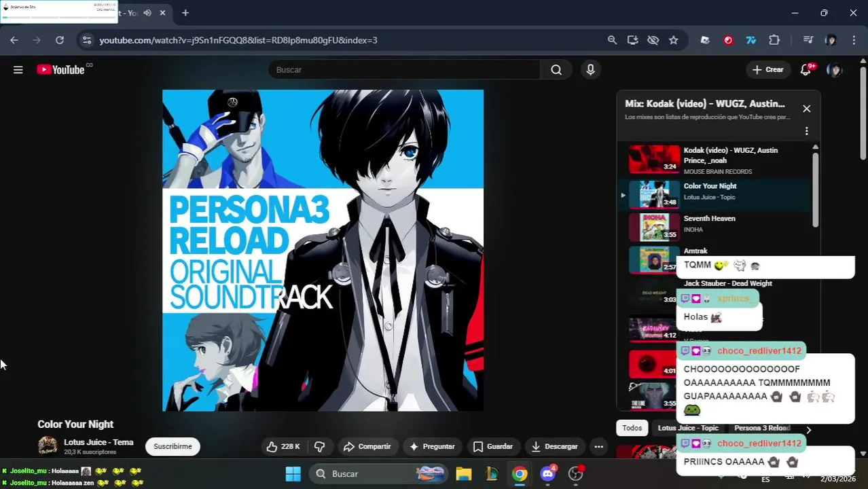Viewport: 868px width, 489px height.
Task: Subscribe with the Suscribirme button
Action: (173, 446)
